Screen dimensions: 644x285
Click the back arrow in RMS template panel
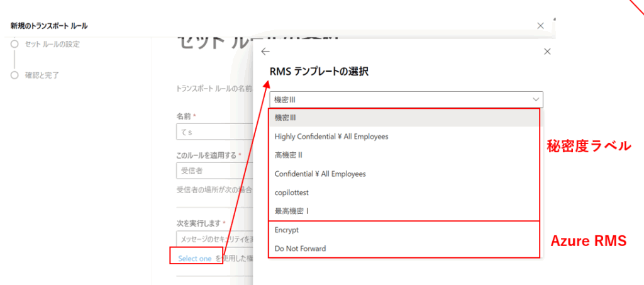click(265, 52)
